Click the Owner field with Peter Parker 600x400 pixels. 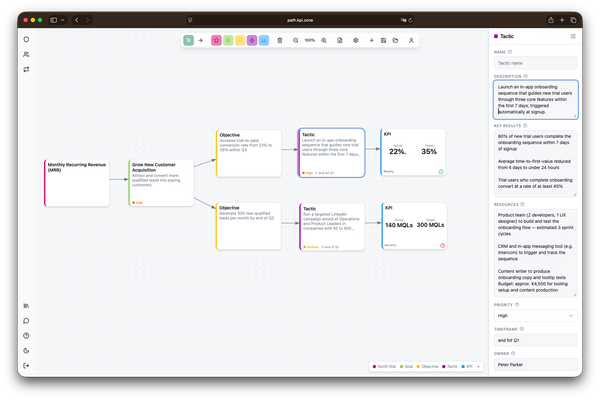pyautogui.click(x=535, y=365)
